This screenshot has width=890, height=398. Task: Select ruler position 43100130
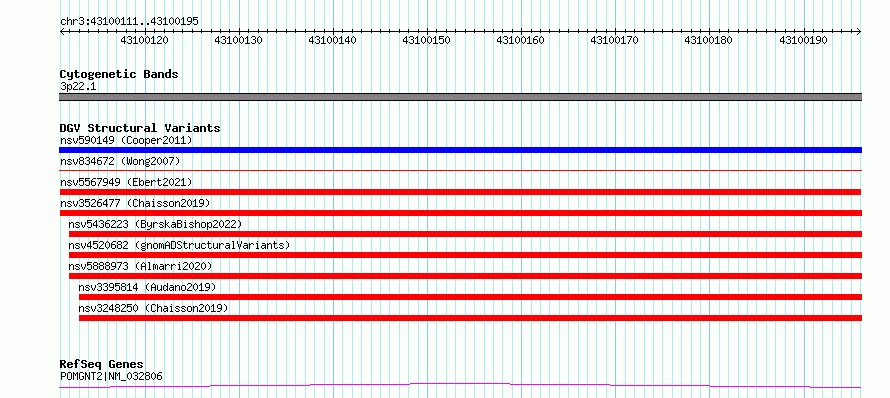(238, 40)
